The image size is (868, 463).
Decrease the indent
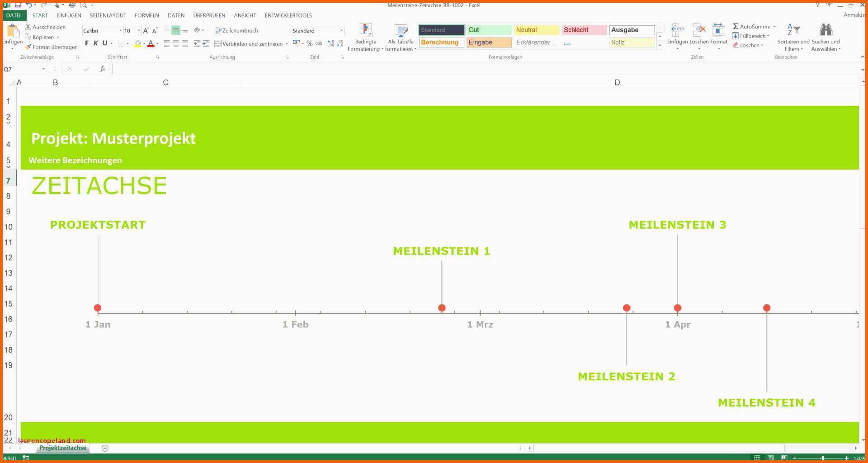tap(197, 43)
